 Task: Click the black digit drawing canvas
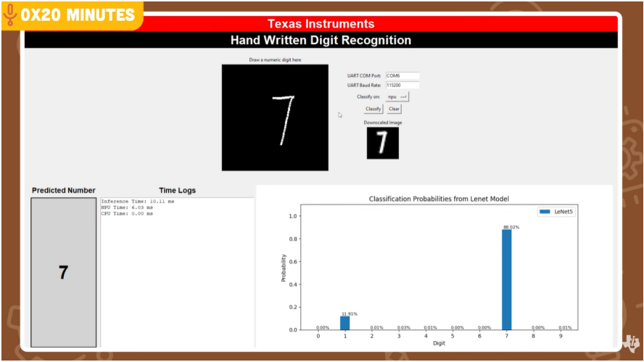point(275,118)
